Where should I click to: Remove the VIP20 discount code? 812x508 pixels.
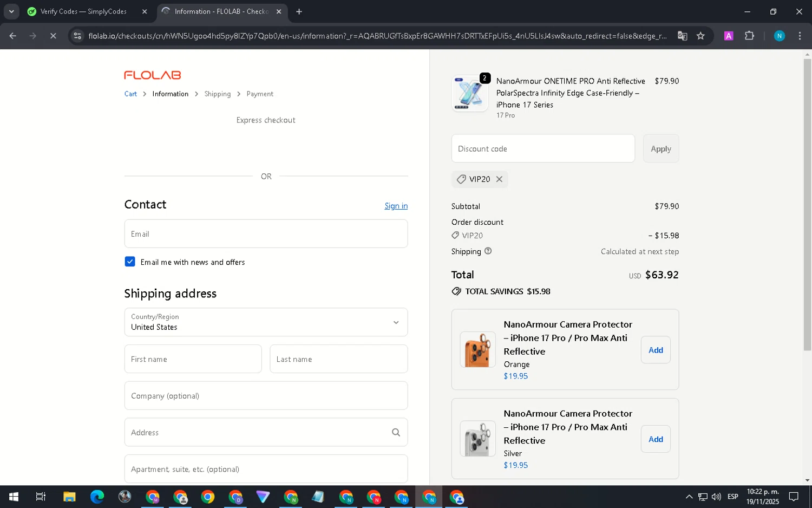[499, 179]
